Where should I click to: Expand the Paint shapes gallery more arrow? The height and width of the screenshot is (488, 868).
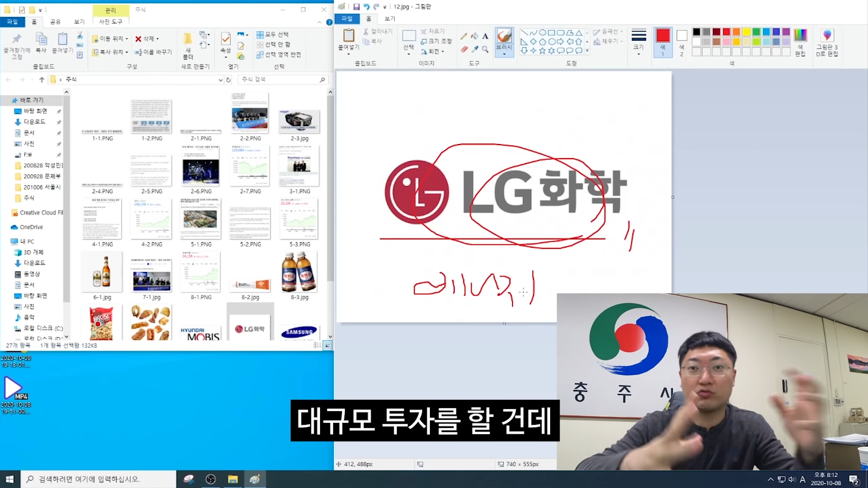click(587, 51)
